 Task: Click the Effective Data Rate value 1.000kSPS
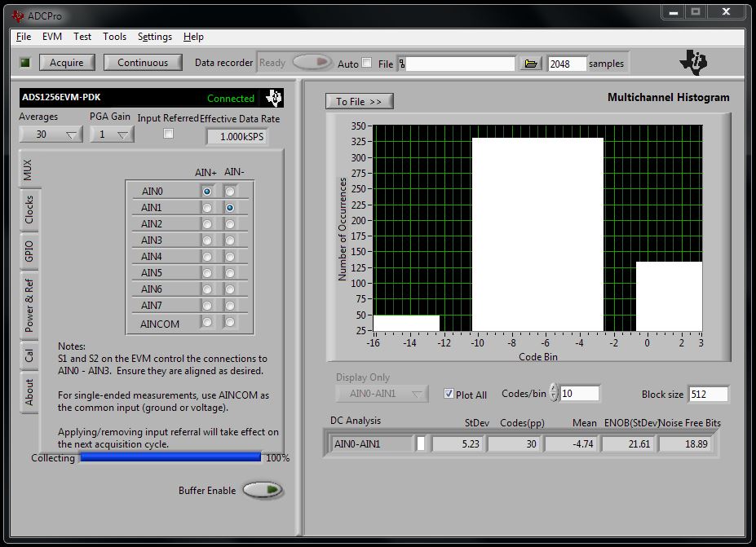click(237, 137)
